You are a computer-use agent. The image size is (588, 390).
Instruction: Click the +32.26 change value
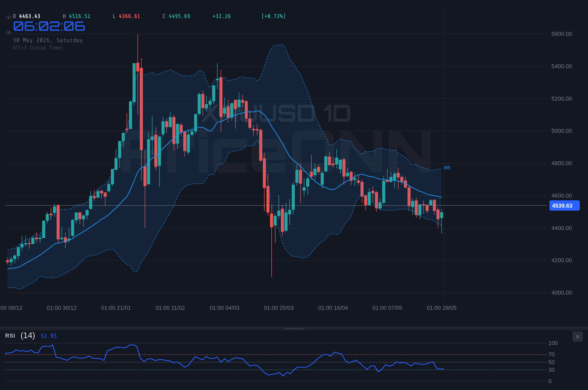point(221,16)
